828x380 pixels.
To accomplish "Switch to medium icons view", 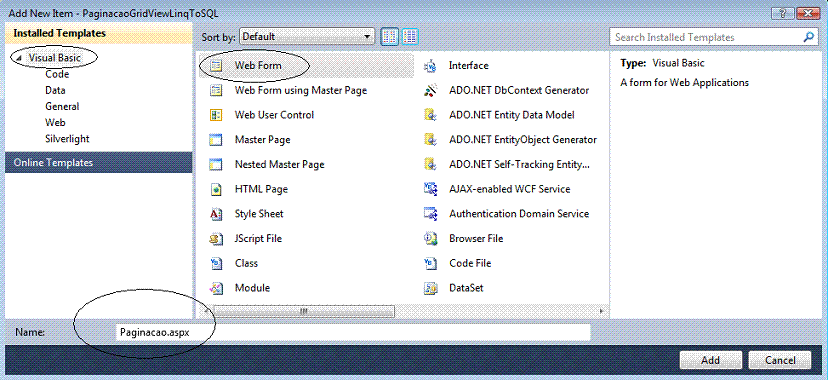I will (410, 36).
